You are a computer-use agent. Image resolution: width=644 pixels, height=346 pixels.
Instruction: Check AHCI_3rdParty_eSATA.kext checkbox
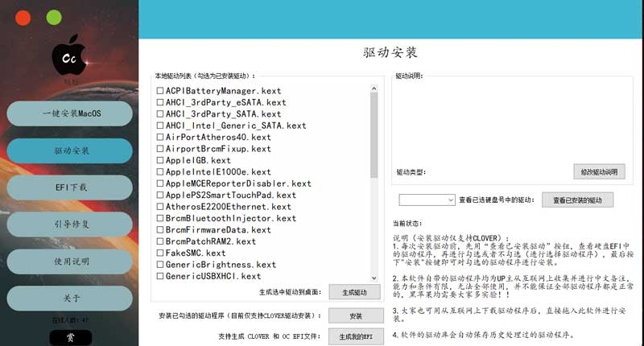click(159, 102)
